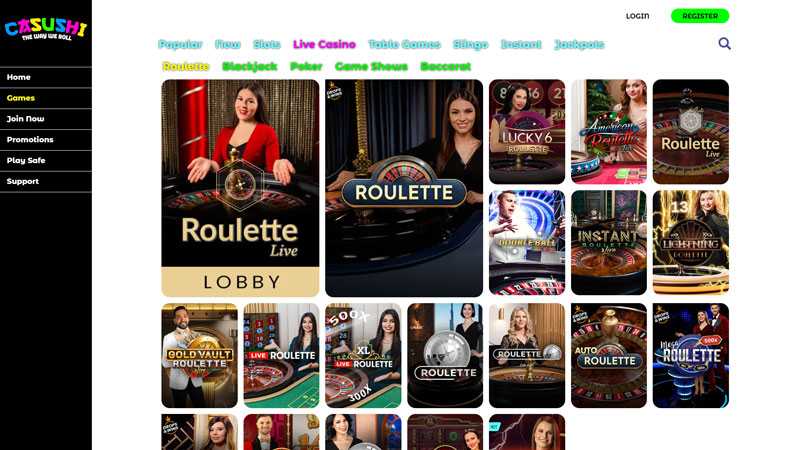Switch to the Slots tab
This screenshot has height=450, width=800.
point(267,44)
